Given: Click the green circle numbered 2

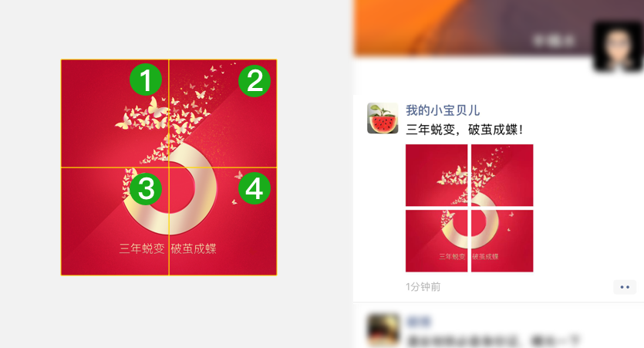Looking at the screenshot, I should 255,80.
